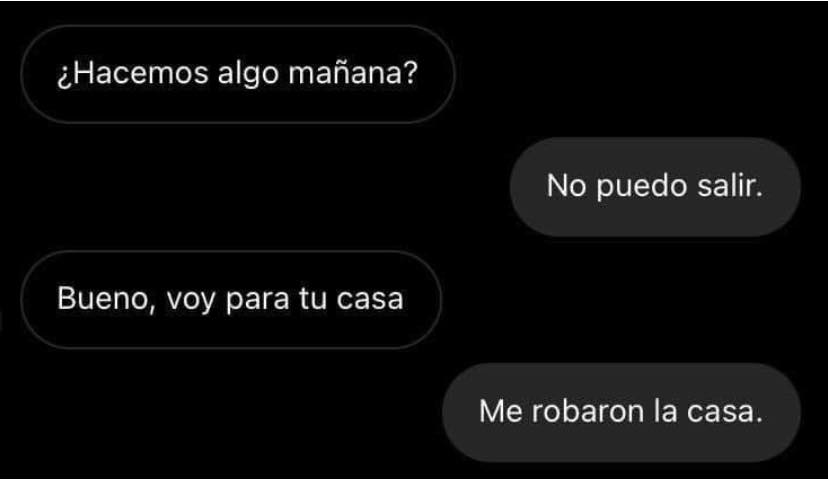Click the word 'salir.' in sent reply

[x=730, y=186]
